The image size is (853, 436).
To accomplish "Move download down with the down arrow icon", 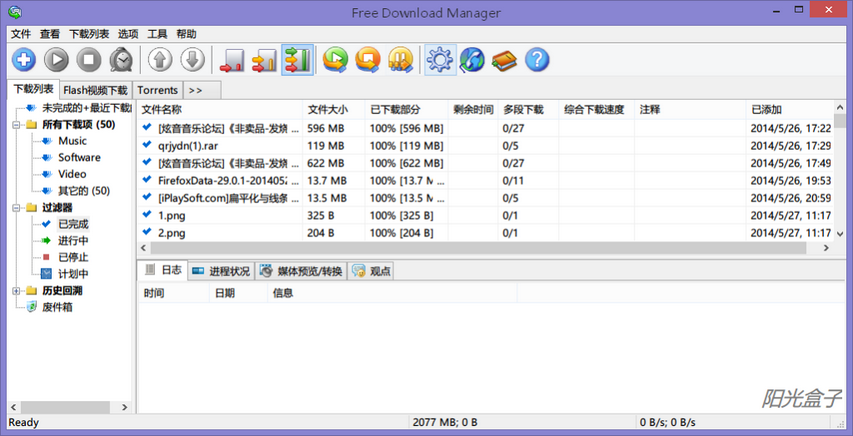I will coord(192,60).
